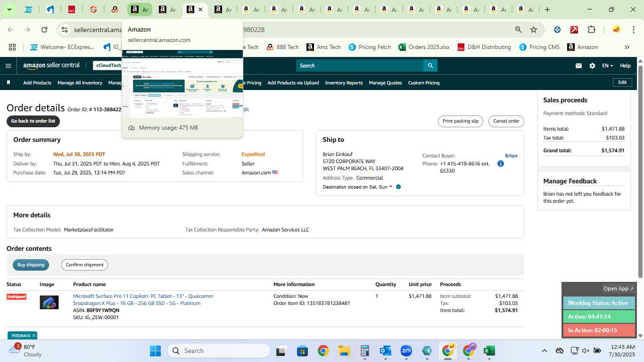Open D&H Distributing bookmark

pos(484,47)
